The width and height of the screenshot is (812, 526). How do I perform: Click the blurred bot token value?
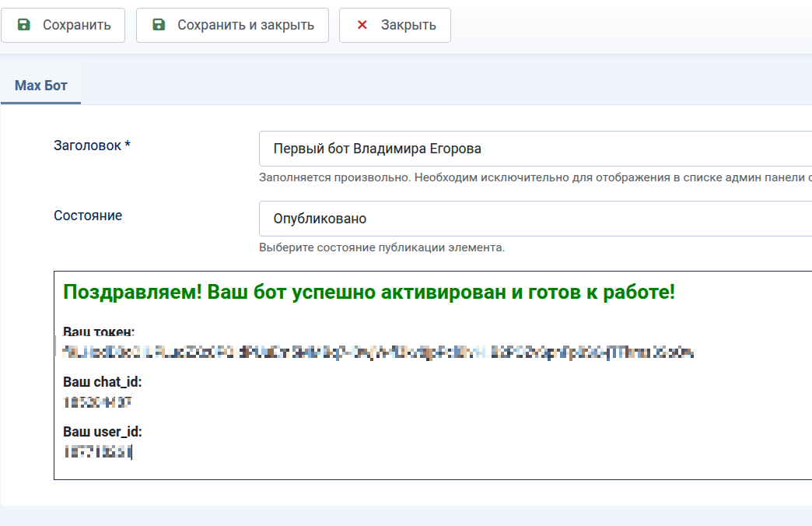tap(378, 352)
